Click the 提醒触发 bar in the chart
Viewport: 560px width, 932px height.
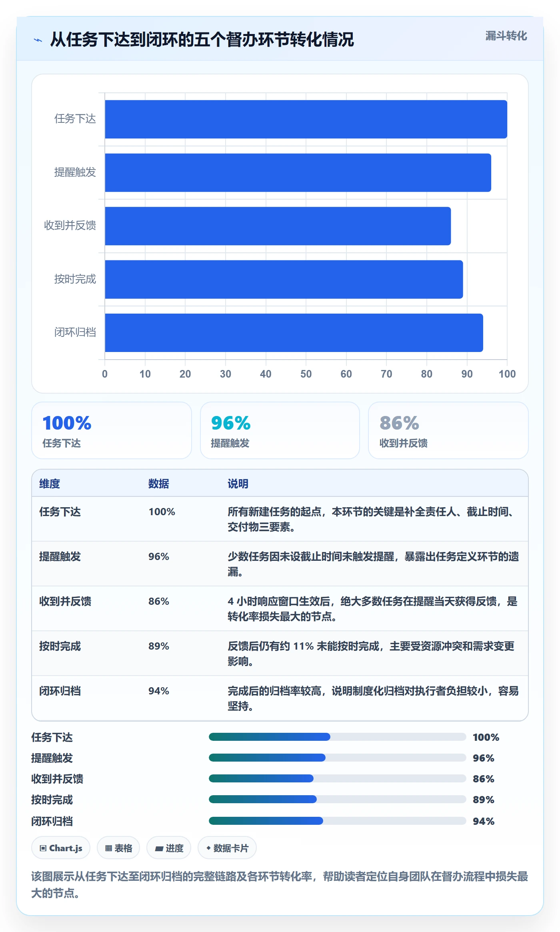[298, 173]
